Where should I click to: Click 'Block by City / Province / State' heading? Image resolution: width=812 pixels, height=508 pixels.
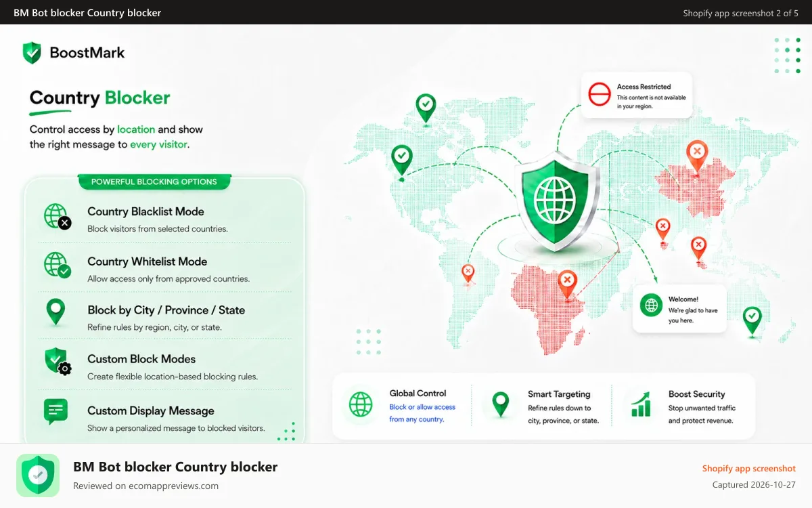coord(166,310)
